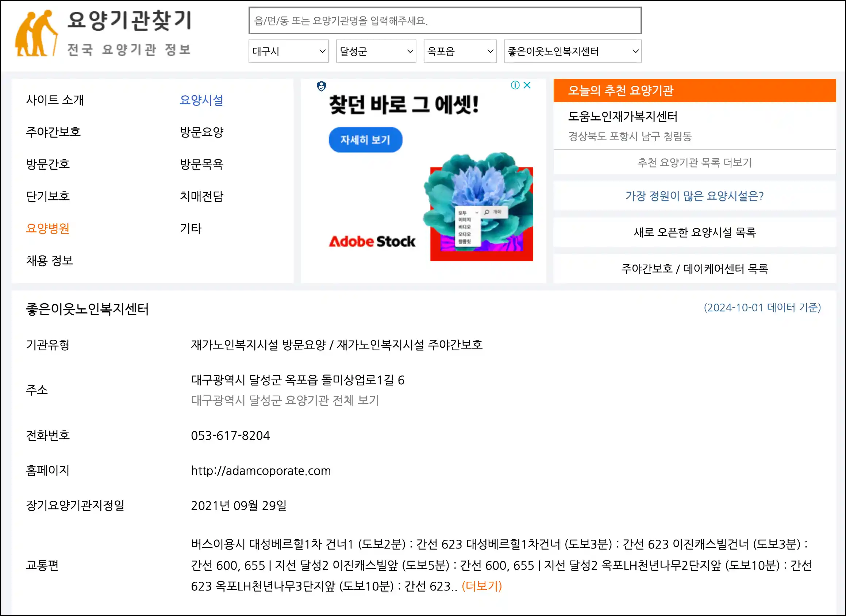Click the ad privacy shield icon
Screen dimensions: 846x616
click(321, 86)
